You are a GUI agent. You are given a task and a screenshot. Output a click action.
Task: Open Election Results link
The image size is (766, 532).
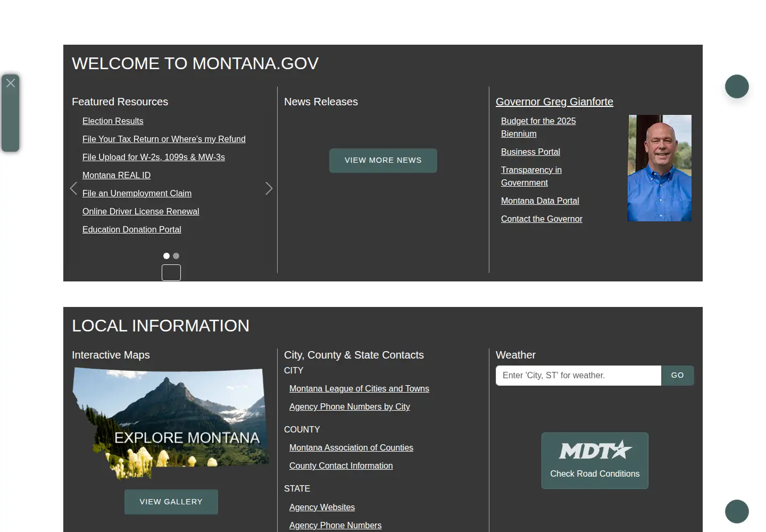tap(113, 121)
